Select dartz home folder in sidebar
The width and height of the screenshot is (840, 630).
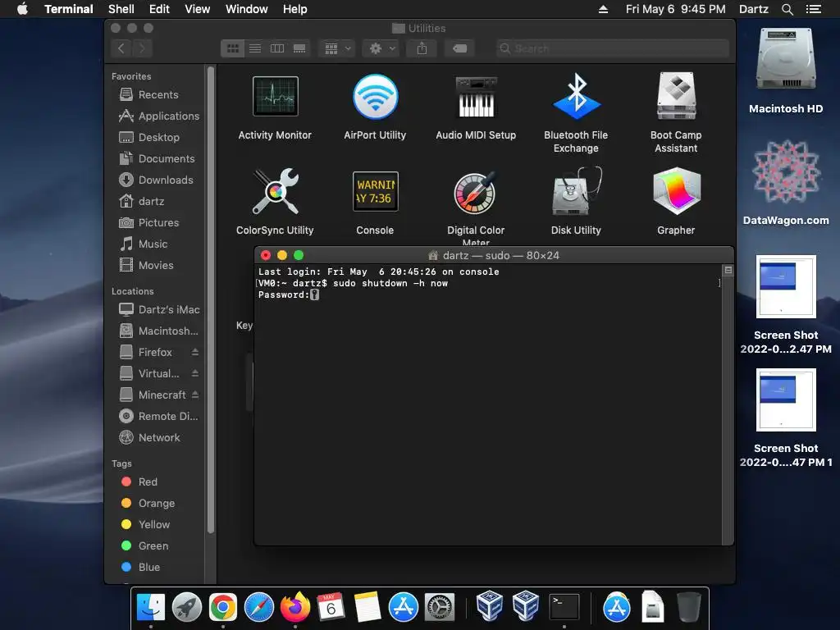tap(141, 202)
